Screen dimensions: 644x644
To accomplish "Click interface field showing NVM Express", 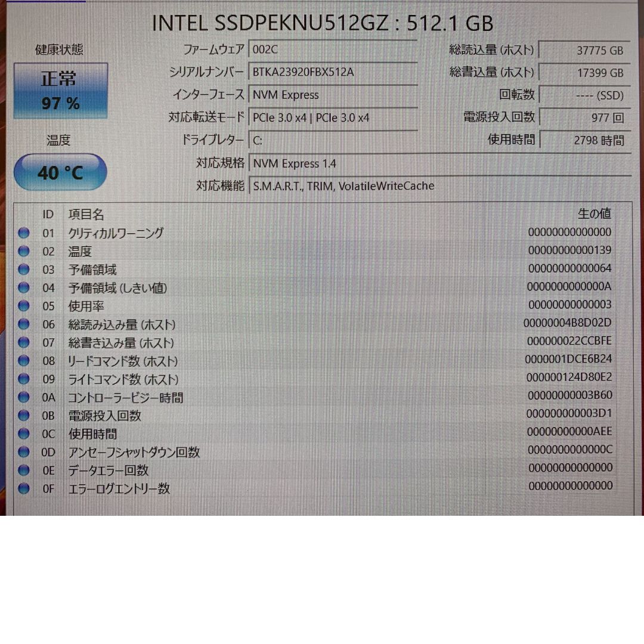I will click(333, 95).
